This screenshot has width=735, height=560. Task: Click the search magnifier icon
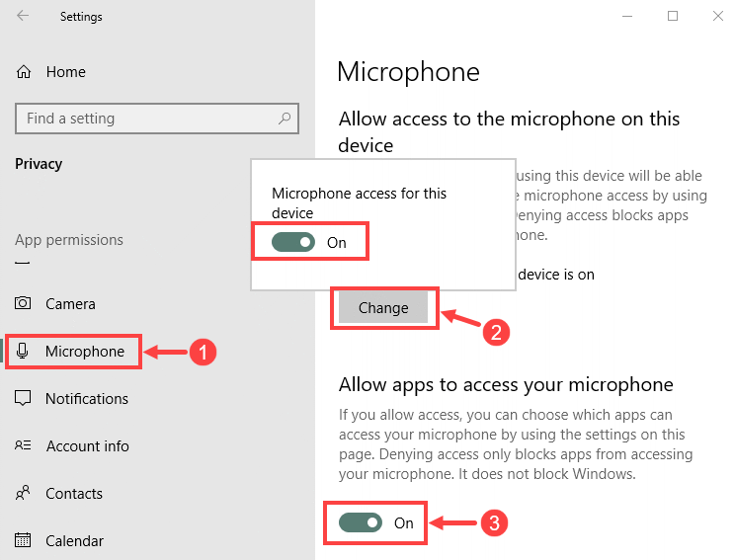(x=285, y=119)
